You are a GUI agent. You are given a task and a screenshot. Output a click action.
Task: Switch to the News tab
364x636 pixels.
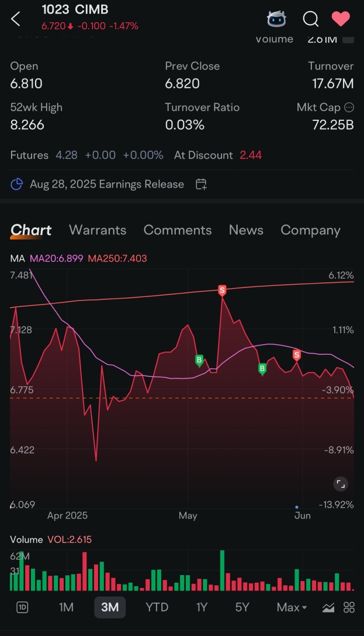246,230
